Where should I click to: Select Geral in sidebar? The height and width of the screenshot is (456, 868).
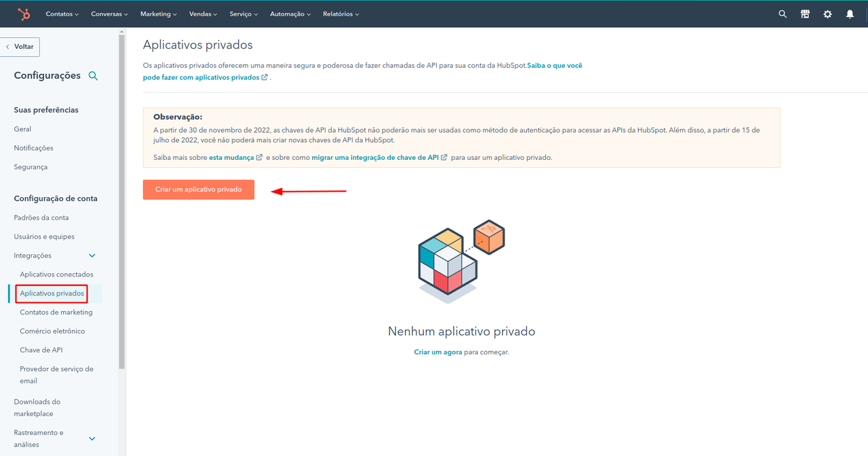(x=22, y=129)
